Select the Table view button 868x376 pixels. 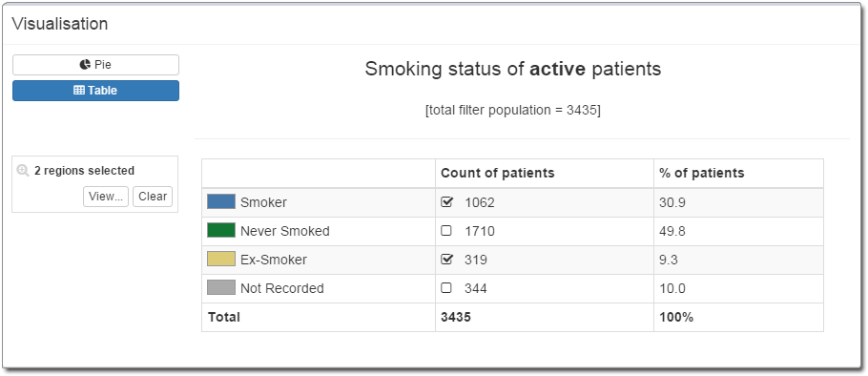click(x=95, y=91)
